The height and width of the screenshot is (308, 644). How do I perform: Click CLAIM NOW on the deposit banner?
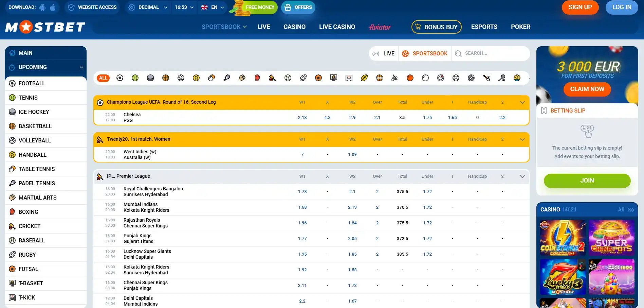587,89
